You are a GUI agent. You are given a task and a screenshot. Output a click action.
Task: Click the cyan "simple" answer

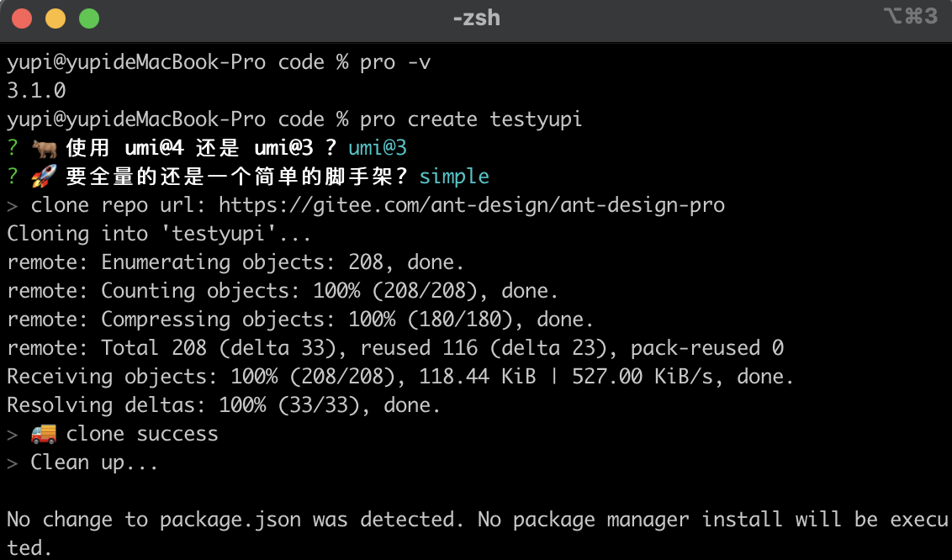click(x=454, y=177)
